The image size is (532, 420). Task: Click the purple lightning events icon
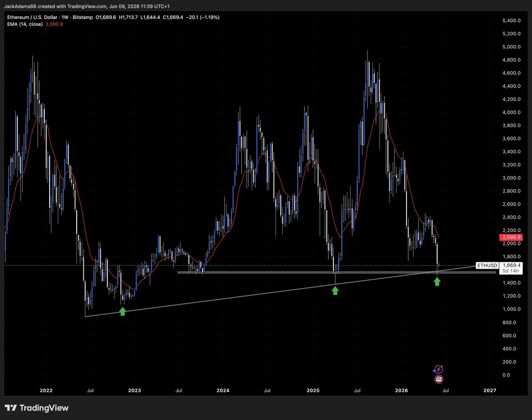[438, 369]
